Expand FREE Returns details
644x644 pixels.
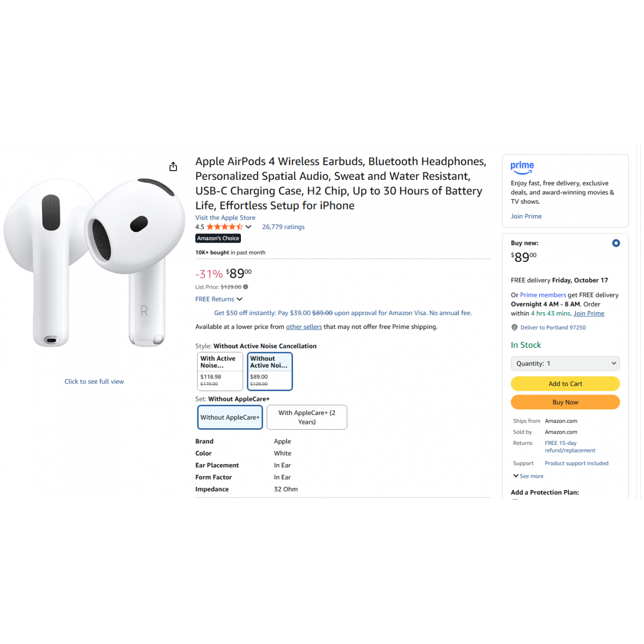pos(219,299)
